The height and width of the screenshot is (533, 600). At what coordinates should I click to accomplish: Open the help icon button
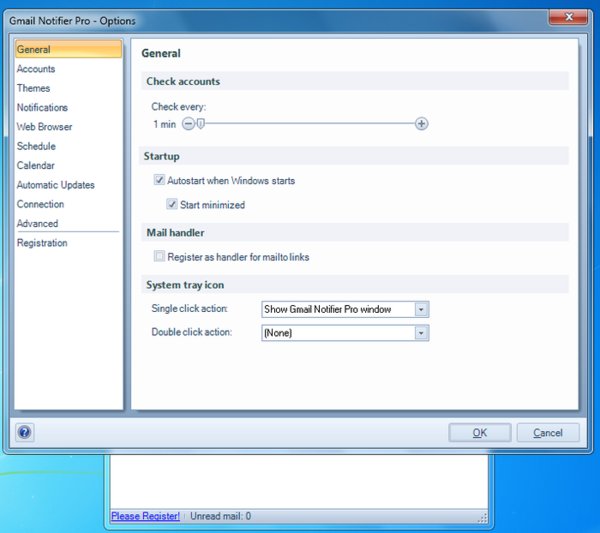click(24, 432)
